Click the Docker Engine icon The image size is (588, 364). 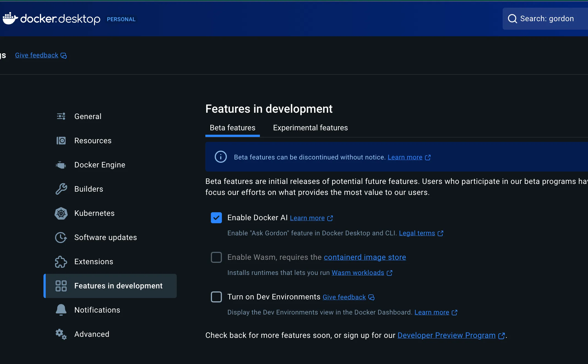click(x=61, y=165)
